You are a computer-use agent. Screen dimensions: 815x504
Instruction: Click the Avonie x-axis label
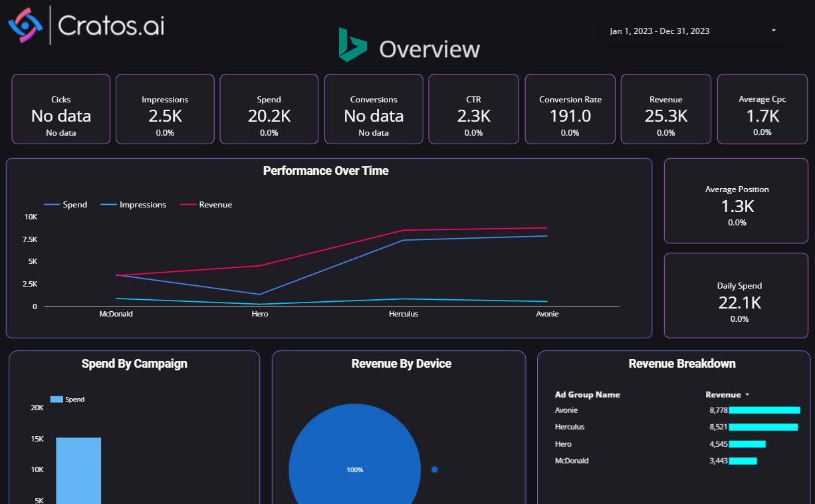[x=548, y=314]
